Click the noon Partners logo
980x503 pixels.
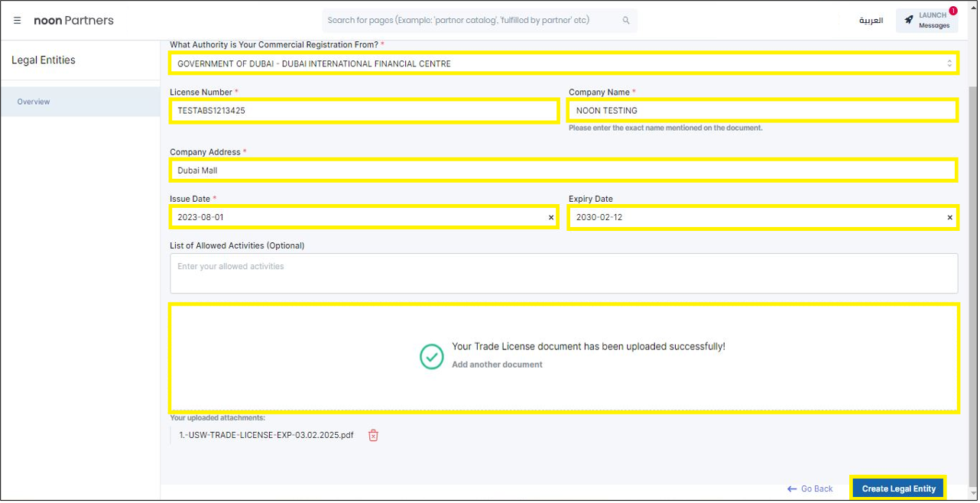point(73,21)
